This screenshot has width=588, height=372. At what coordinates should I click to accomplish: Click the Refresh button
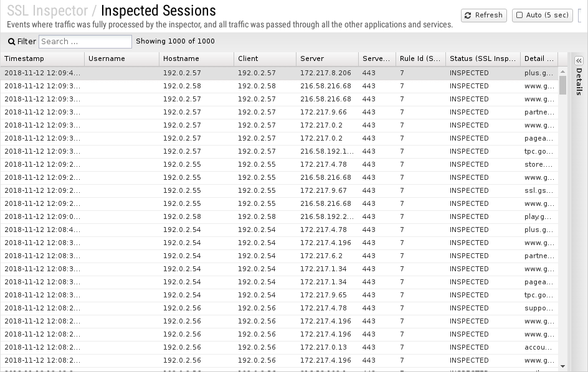click(484, 16)
